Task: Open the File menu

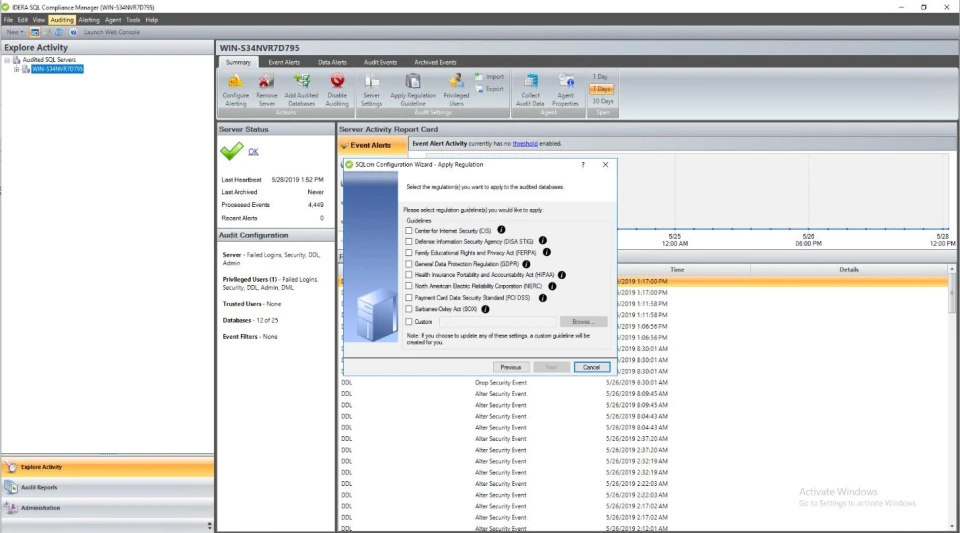Action: (9, 20)
